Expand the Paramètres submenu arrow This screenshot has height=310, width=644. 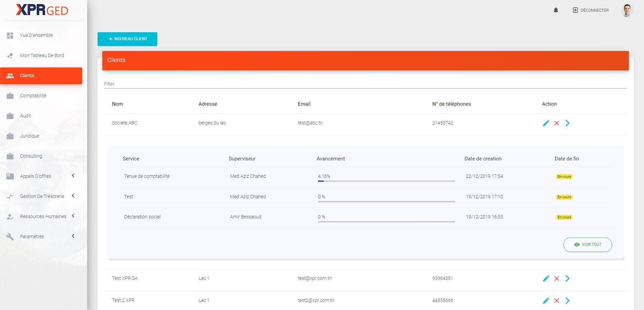coord(73,236)
